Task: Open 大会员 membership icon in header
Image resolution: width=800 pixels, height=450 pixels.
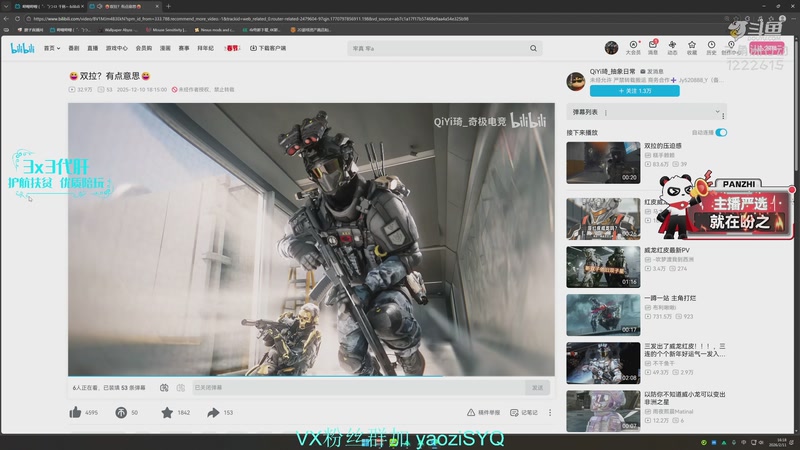Action: click(633, 47)
